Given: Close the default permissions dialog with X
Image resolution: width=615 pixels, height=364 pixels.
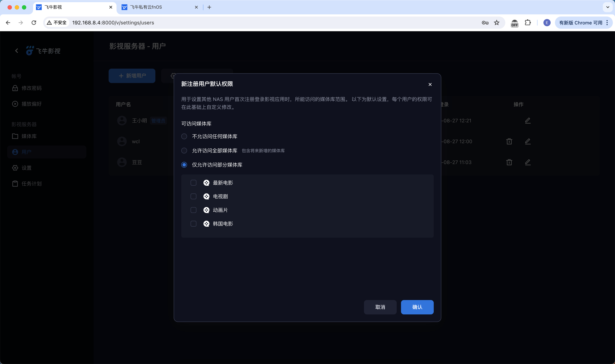Looking at the screenshot, I should coord(430,84).
